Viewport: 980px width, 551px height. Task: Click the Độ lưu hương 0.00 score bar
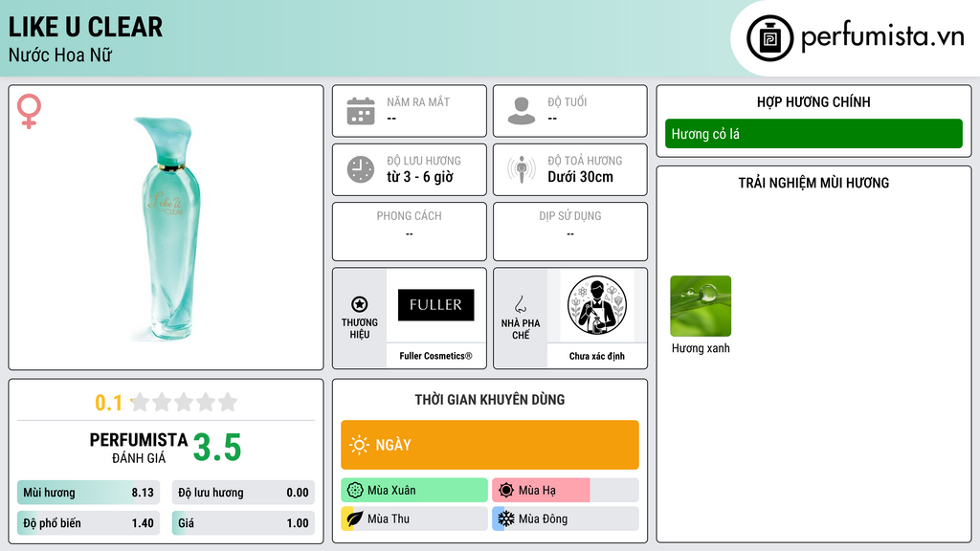pyautogui.click(x=243, y=493)
